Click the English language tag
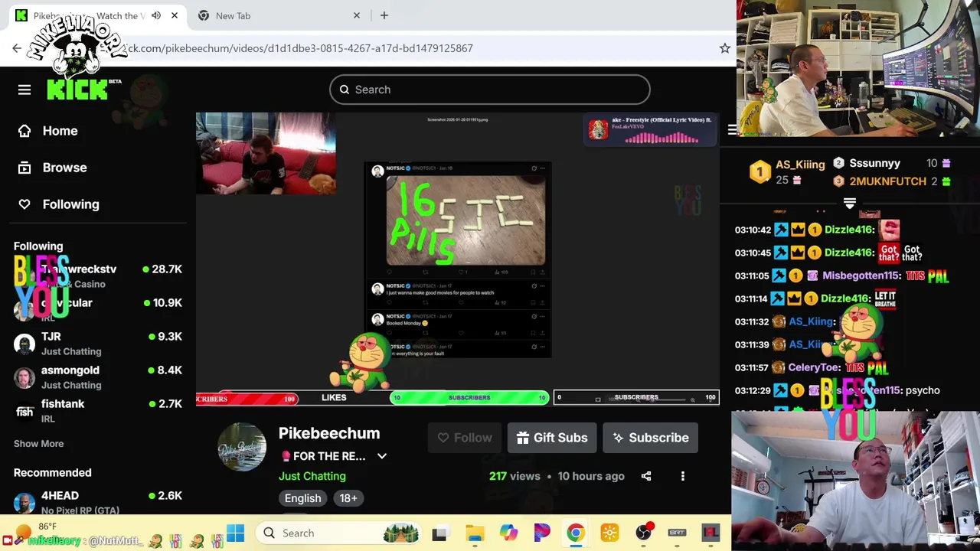This screenshot has height=551, width=980. click(x=302, y=498)
